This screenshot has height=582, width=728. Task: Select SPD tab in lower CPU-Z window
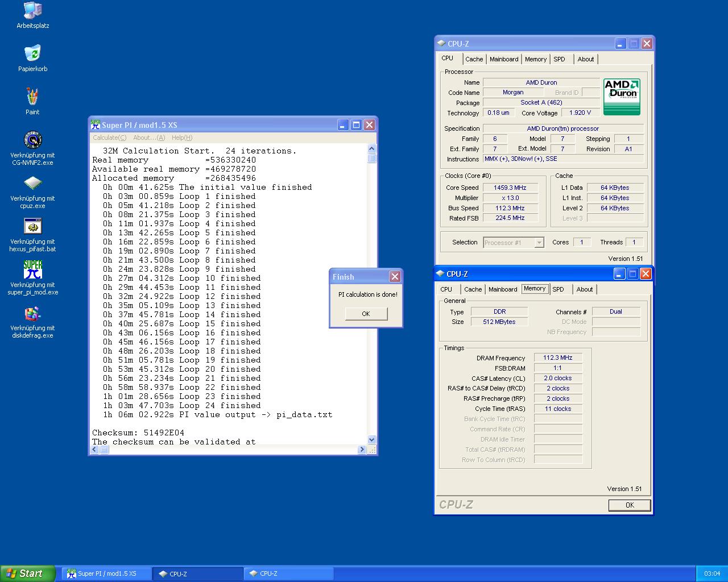coord(559,289)
